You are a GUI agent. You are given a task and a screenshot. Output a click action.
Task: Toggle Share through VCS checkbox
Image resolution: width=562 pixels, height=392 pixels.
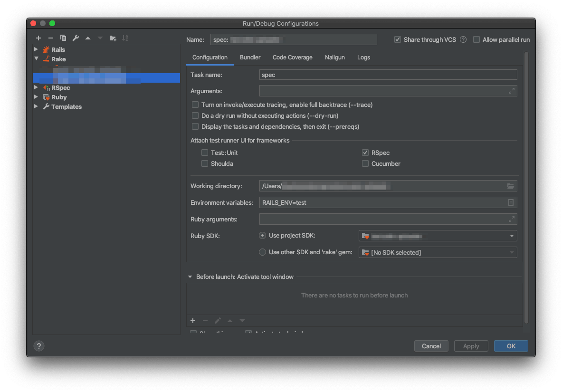[x=398, y=40]
